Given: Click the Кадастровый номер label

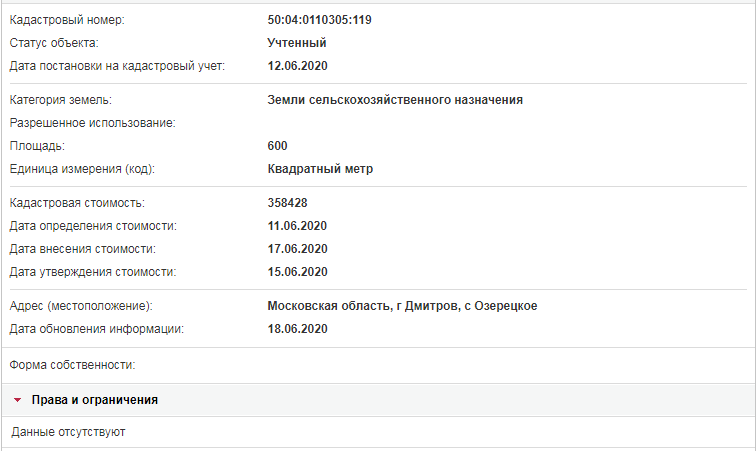Looking at the screenshot, I should click(x=67, y=20).
